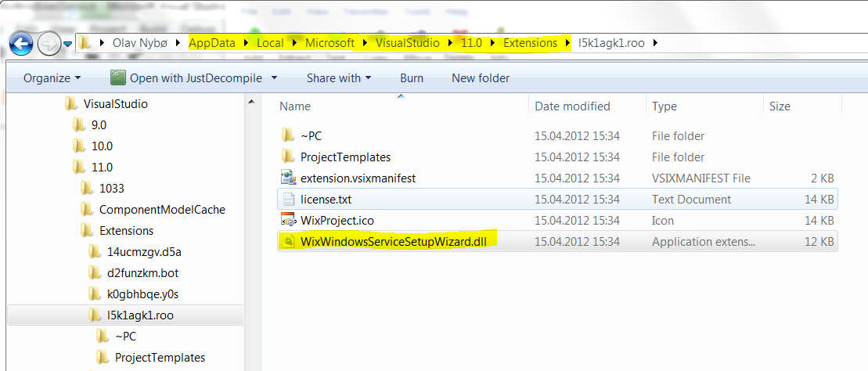Click Burn in toolbar

click(412, 78)
